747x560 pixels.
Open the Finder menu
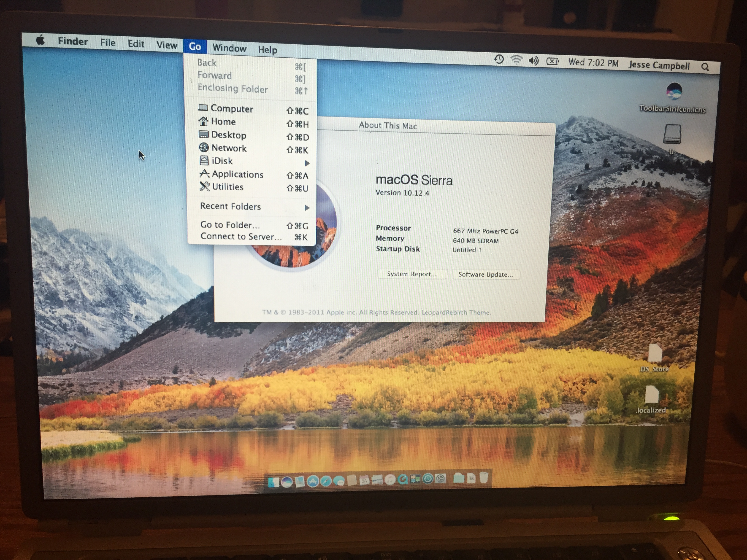(73, 41)
